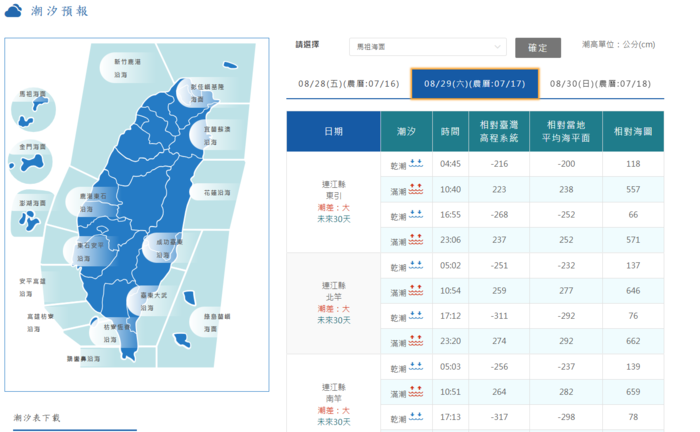This screenshot has height=432, width=700.
Task: Click the cloud logo beside 潮汐預報
Action: tap(13, 11)
